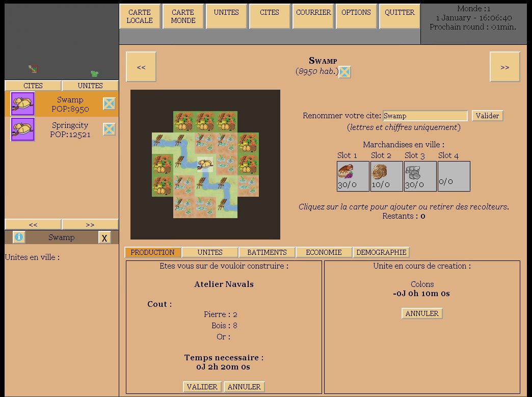Go to previous city with << arrow
This screenshot has width=532, height=397.
141,67
